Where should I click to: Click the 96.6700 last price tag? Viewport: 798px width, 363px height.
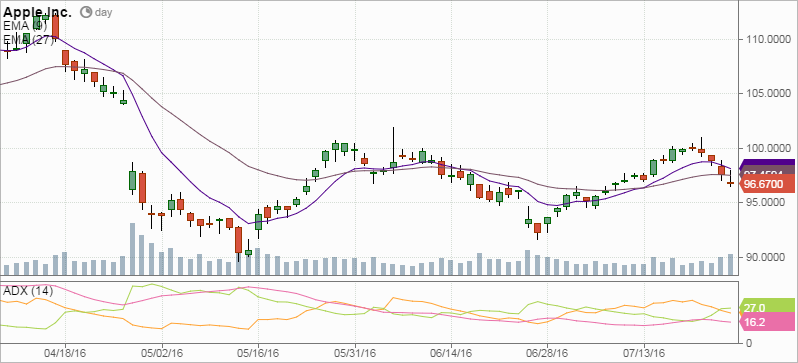coord(766,185)
